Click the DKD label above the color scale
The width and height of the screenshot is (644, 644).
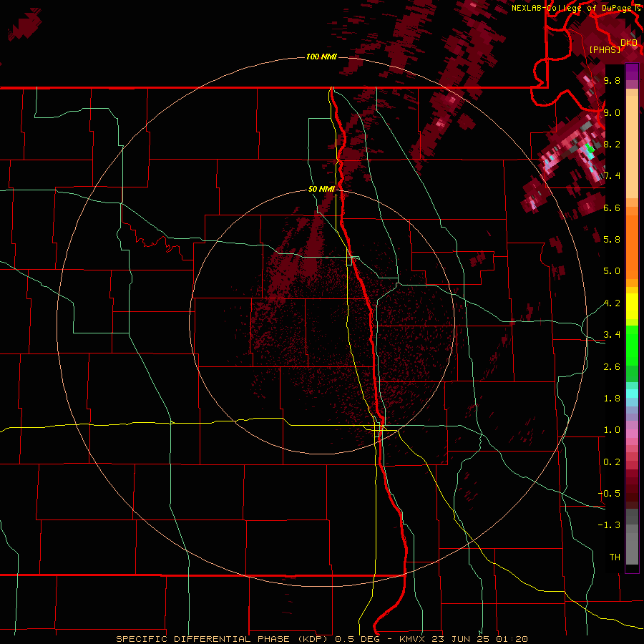629,43
